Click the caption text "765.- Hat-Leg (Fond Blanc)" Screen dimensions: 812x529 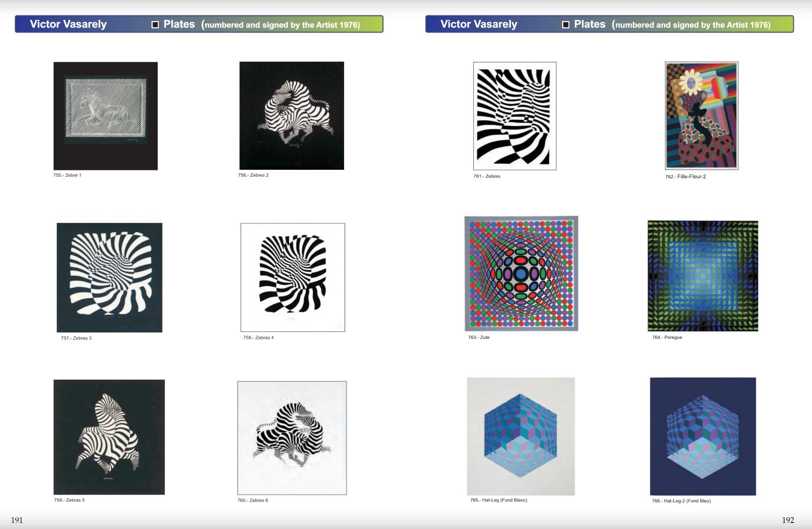tap(499, 501)
